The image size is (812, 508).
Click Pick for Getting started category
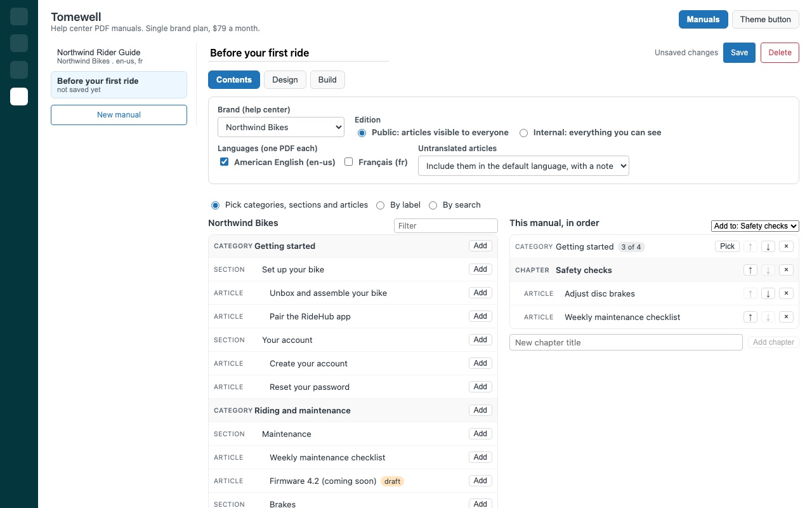(x=728, y=246)
